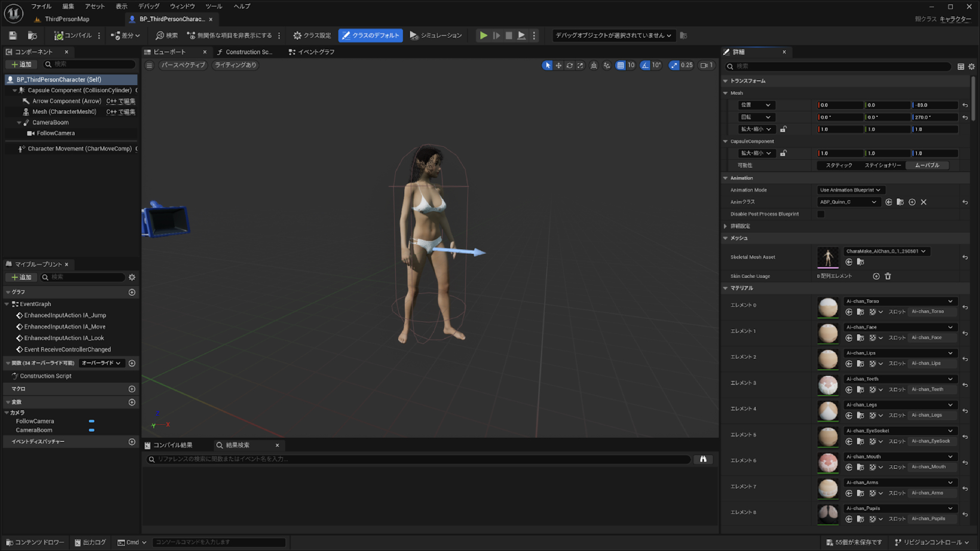Open ファイル menu
The height and width of the screenshot is (551, 980).
pos(41,6)
